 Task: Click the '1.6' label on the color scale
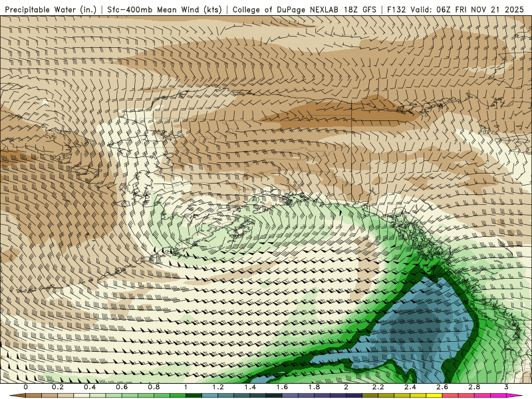(x=282, y=387)
